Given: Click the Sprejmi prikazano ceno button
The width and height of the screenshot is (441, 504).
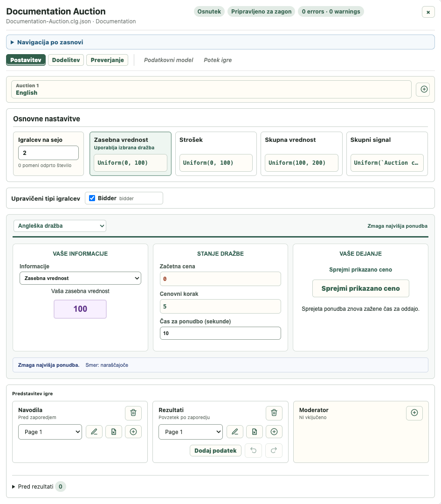Looking at the screenshot, I should (x=361, y=288).
